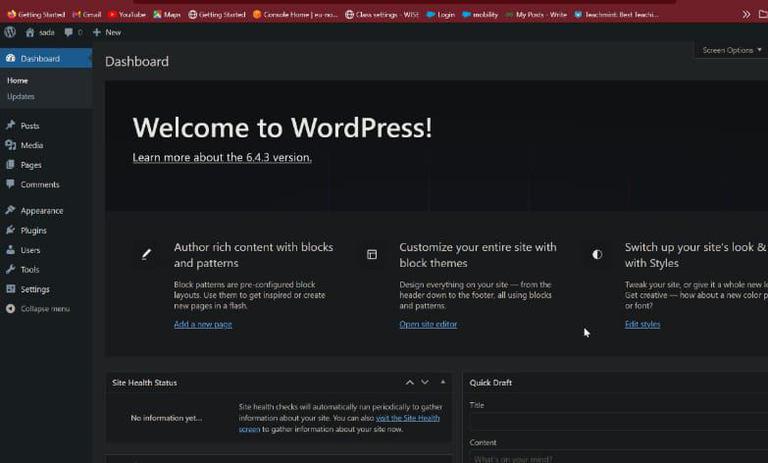Open Dashboard in sidebar
Screen dimensions: 768x463
46,58
